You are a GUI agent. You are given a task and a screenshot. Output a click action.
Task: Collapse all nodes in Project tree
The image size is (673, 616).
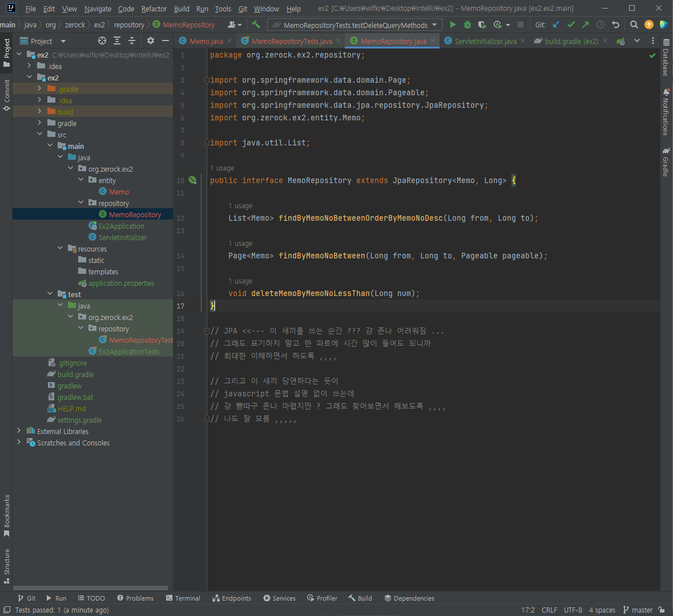[132, 40]
